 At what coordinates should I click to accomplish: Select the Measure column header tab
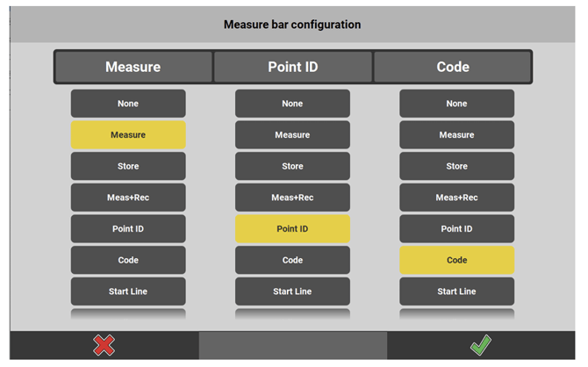(133, 67)
